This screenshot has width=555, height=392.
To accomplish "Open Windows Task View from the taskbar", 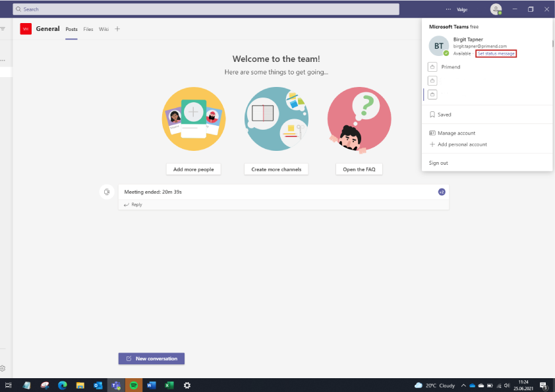I will (9, 385).
